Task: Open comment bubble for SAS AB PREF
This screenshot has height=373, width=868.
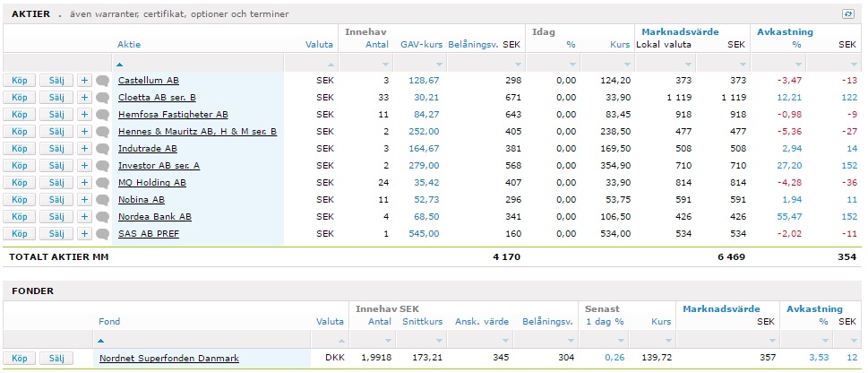Action: coord(102,234)
